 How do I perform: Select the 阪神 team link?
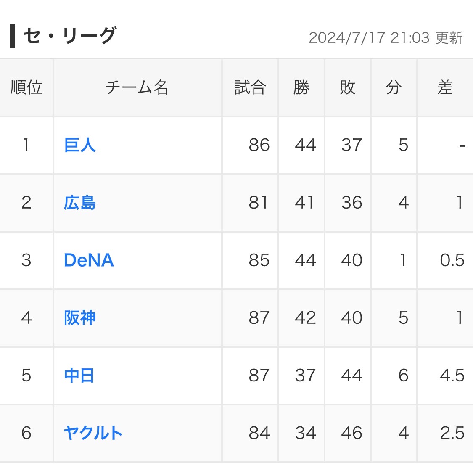[80, 318]
